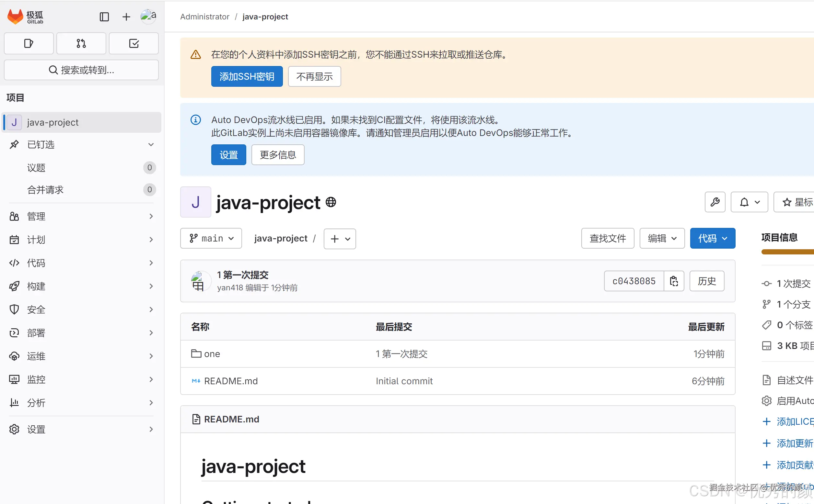The width and height of the screenshot is (814, 504).
Task: Copy commit SHA using the clipboard icon
Action: coord(674,281)
